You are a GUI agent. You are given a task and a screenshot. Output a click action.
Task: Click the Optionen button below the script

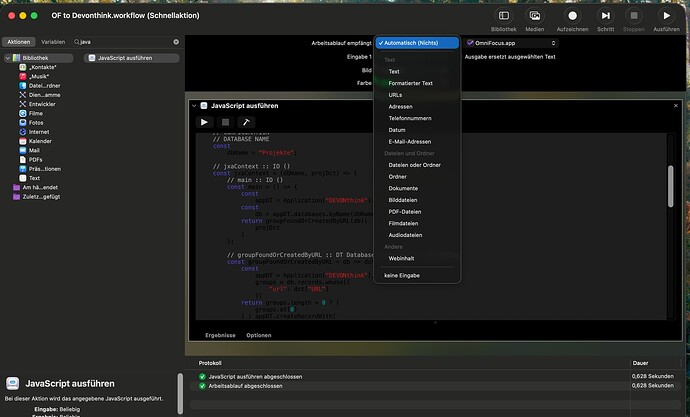[x=259, y=335]
